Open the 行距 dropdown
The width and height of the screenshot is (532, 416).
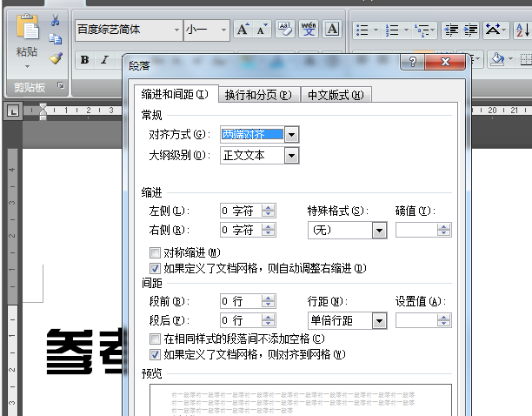point(379,320)
